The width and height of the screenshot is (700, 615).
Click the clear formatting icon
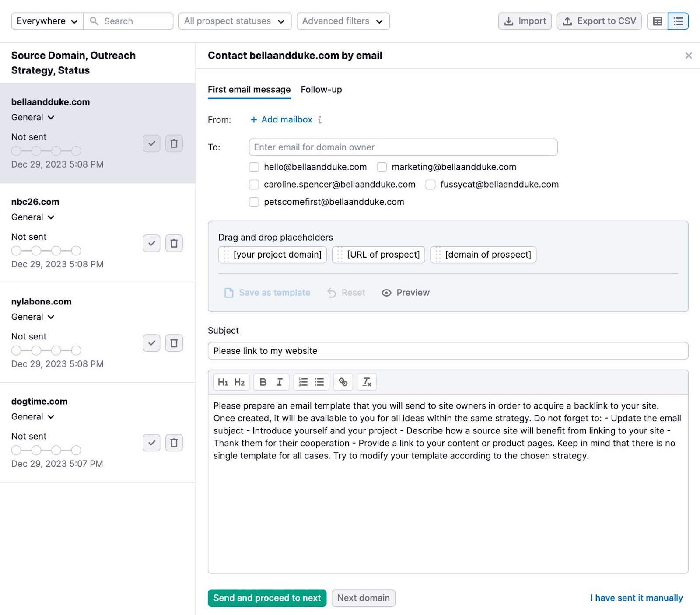coord(367,382)
